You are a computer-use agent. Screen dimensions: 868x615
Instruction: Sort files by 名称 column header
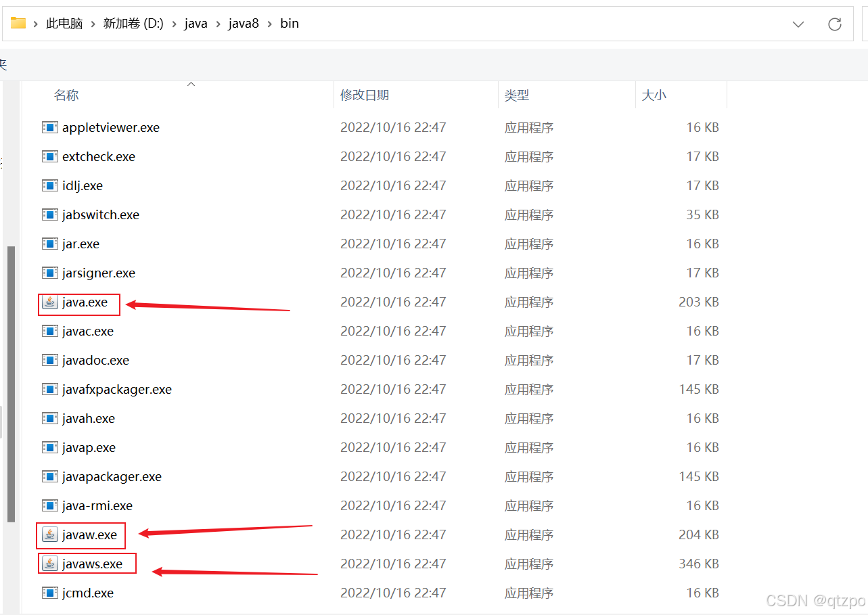coord(66,95)
